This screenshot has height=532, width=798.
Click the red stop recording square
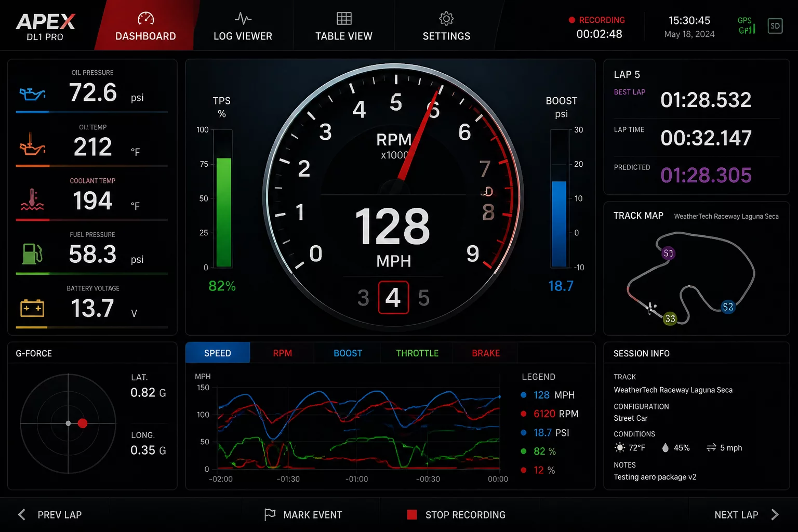pyautogui.click(x=412, y=515)
